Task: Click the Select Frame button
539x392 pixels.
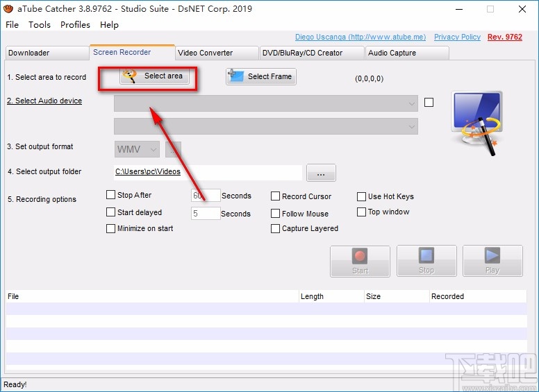Action: pyautogui.click(x=261, y=76)
